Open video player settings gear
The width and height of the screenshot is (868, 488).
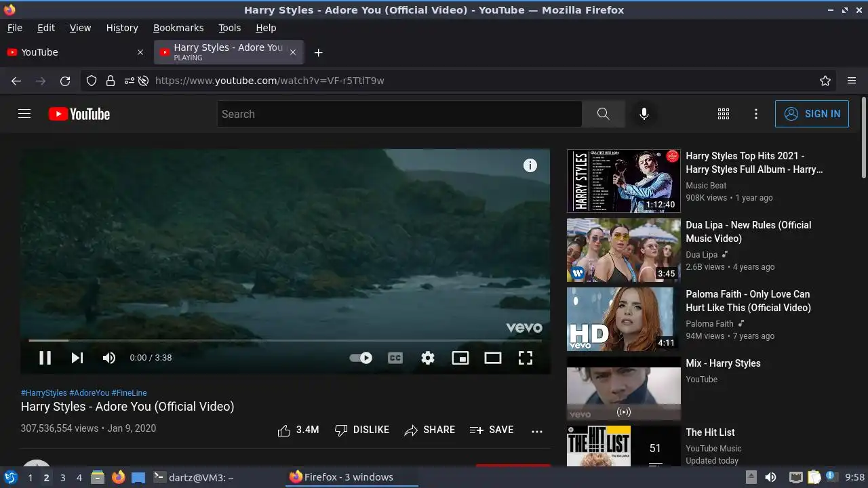tap(428, 358)
